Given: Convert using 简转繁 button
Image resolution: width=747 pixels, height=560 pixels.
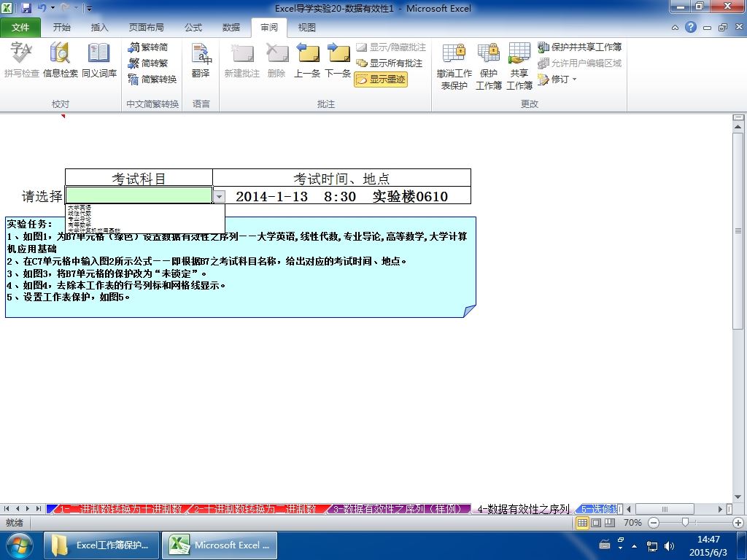Looking at the screenshot, I should tap(148, 63).
